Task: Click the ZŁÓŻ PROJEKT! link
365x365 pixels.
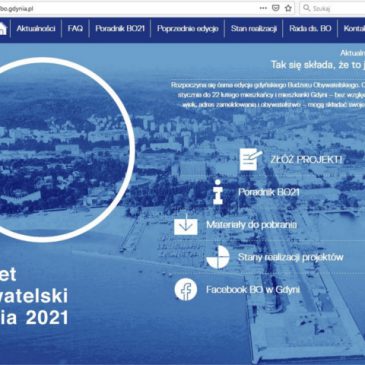Action: 306,160
